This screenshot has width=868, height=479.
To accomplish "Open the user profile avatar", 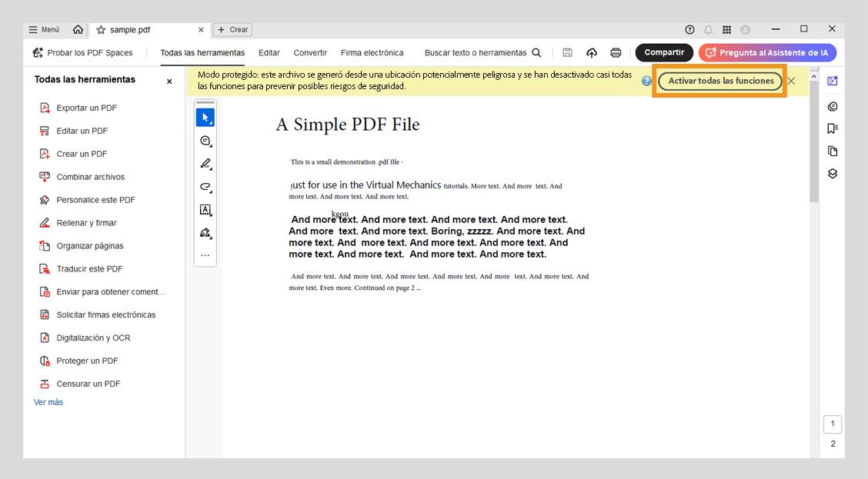I will [745, 30].
